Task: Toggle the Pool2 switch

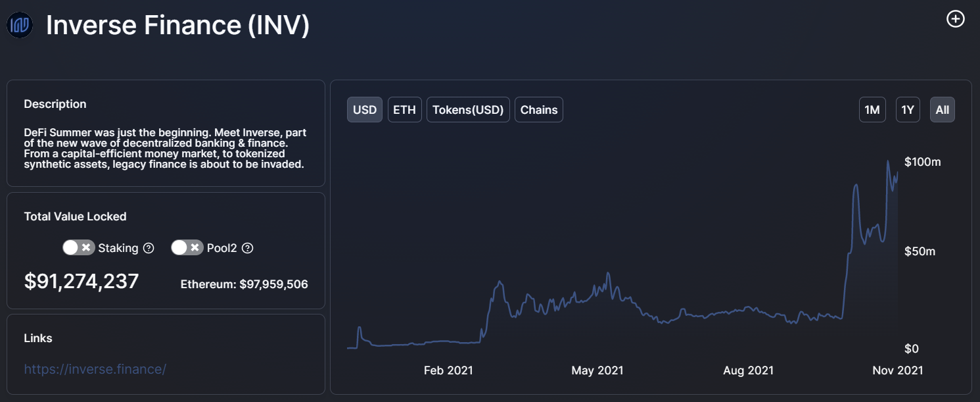Action: [x=187, y=247]
